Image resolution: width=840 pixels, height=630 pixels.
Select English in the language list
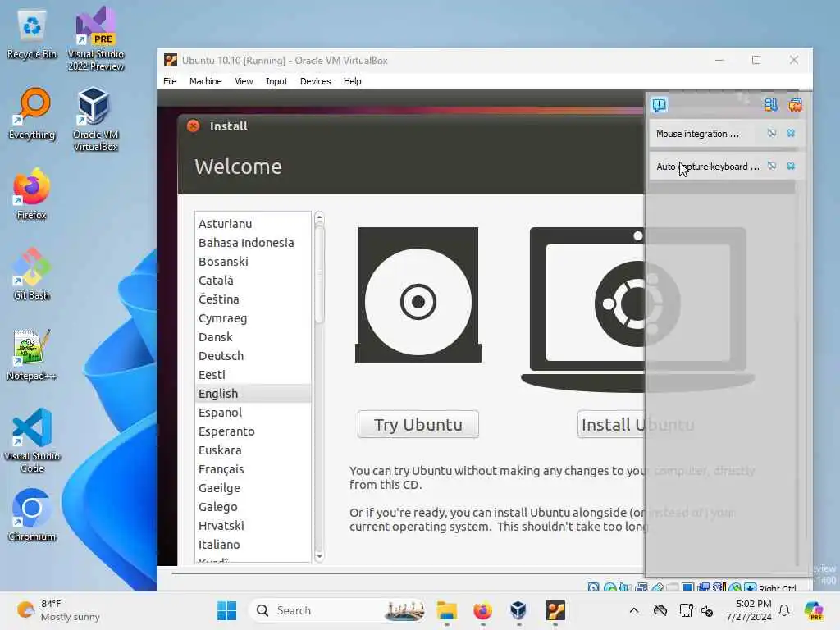pos(253,393)
